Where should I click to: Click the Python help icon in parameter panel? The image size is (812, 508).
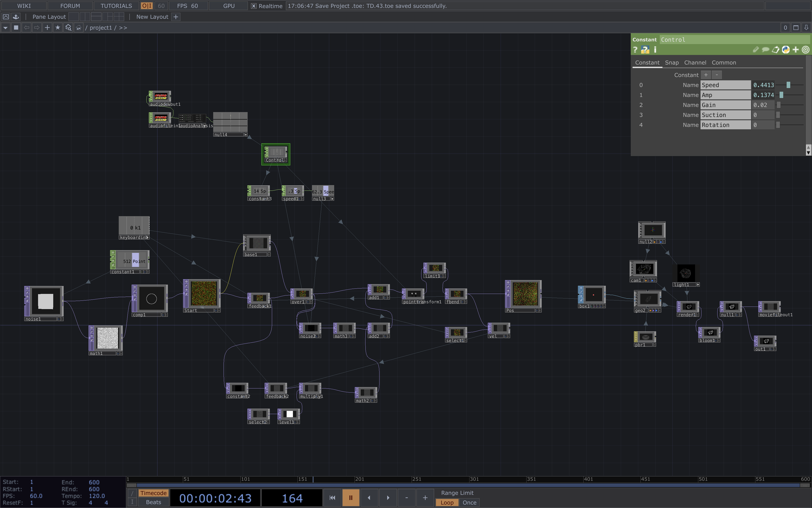[645, 50]
